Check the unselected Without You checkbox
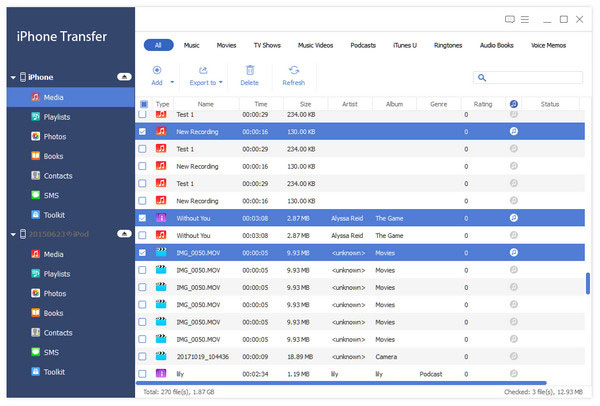The width and height of the screenshot is (600, 406). click(x=142, y=235)
